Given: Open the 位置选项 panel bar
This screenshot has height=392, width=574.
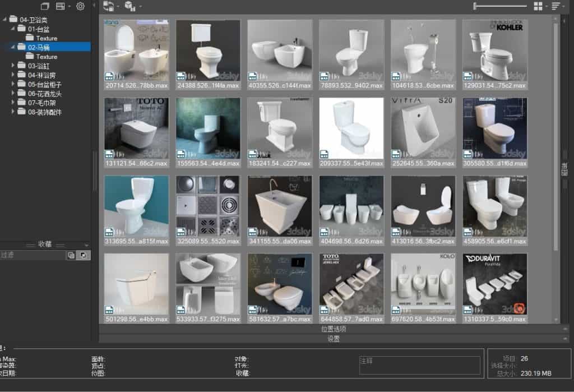Looking at the screenshot, I should tap(334, 329).
